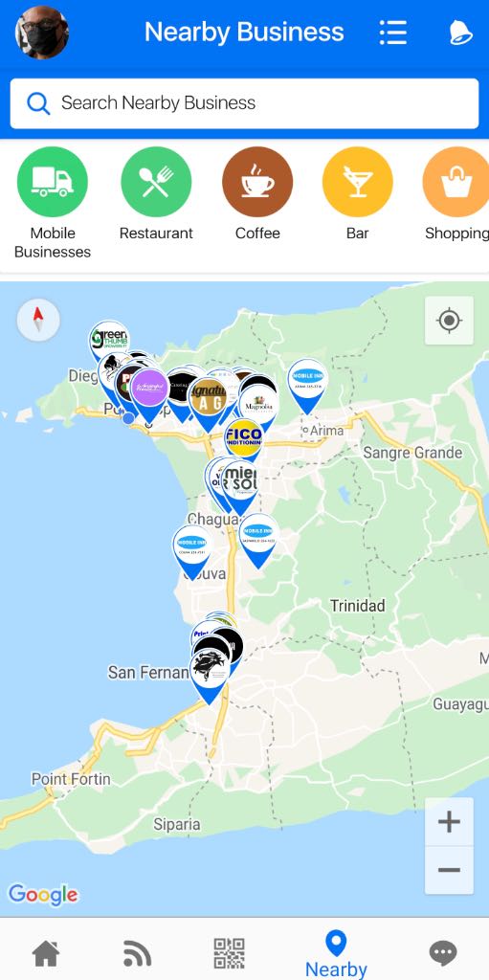Go to the Home tab
Image resolution: width=489 pixels, height=980 pixels.
point(46,954)
